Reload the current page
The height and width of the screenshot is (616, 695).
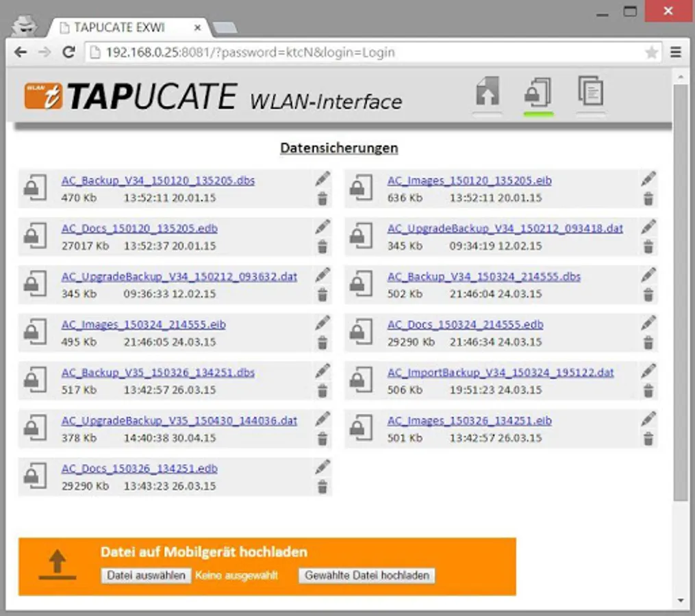(x=68, y=52)
